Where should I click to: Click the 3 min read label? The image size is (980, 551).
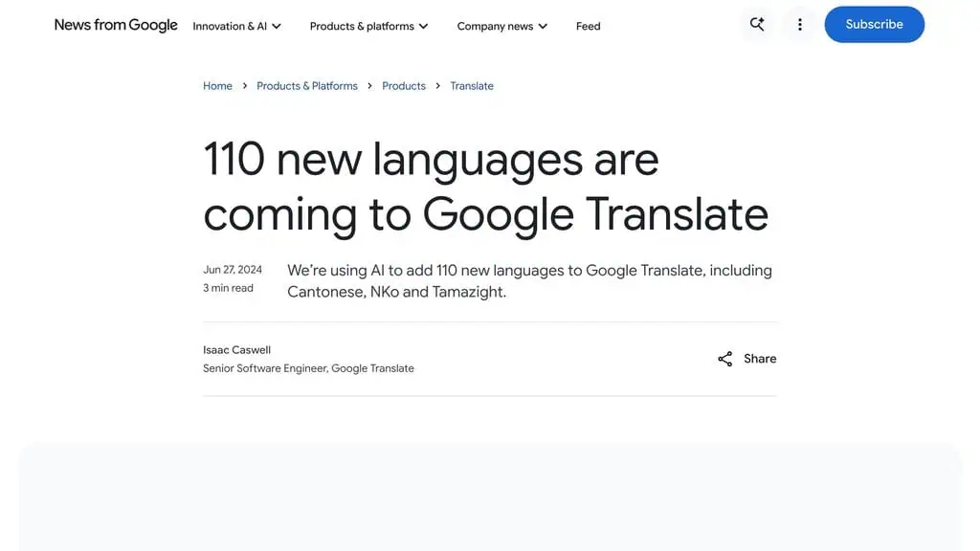pyautogui.click(x=228, y=288)
